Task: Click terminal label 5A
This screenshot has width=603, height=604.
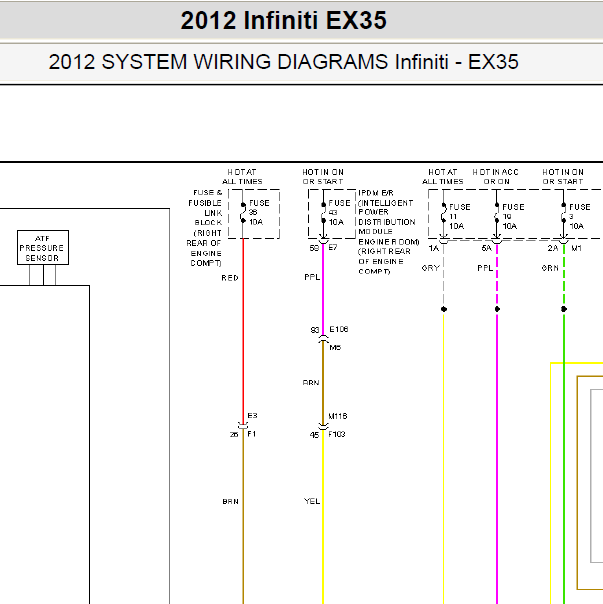Action: coord(487,248)
